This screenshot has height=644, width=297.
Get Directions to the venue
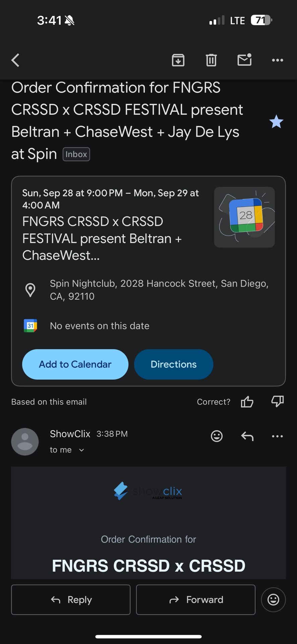[174, 364]
